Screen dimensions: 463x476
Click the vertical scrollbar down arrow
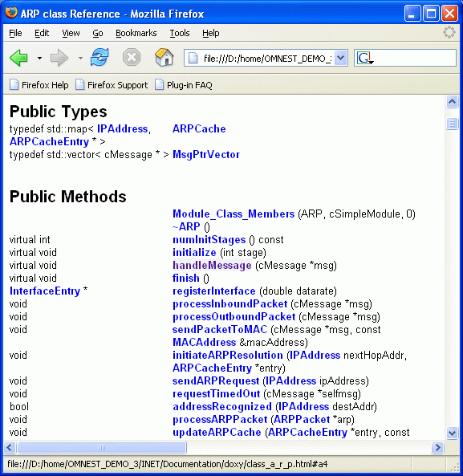tap(452, 433)
